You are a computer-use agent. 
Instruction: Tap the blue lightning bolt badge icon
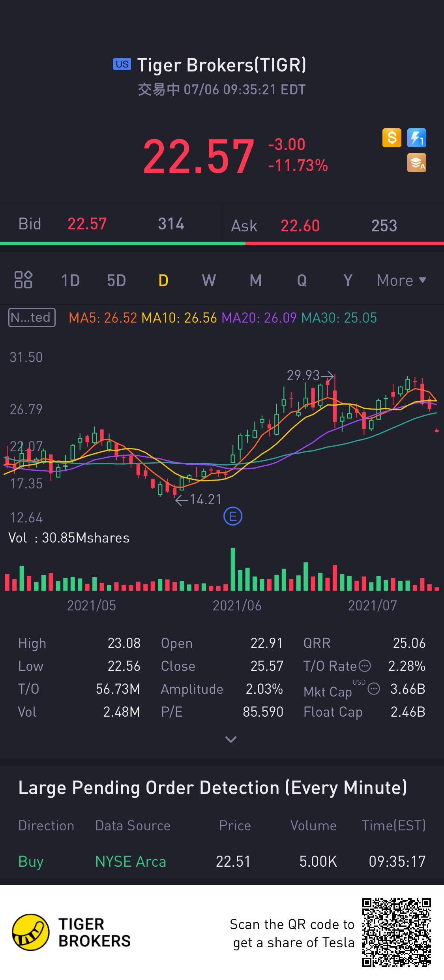(416, 138)
